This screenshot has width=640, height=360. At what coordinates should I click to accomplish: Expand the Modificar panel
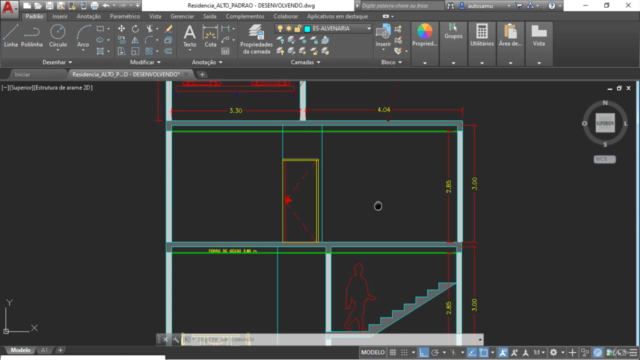point(145,62)
